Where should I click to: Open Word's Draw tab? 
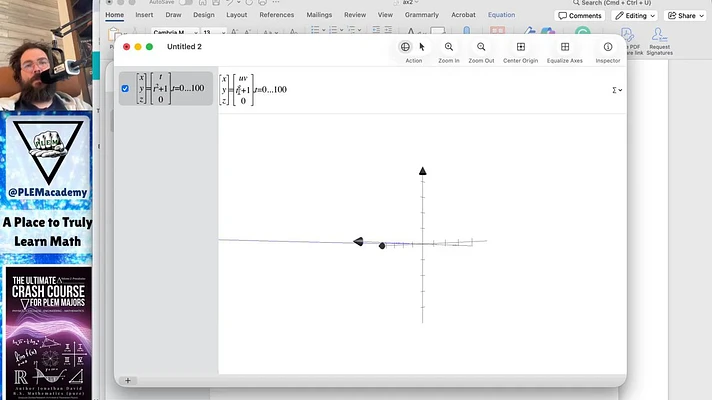tap(173, 15)
